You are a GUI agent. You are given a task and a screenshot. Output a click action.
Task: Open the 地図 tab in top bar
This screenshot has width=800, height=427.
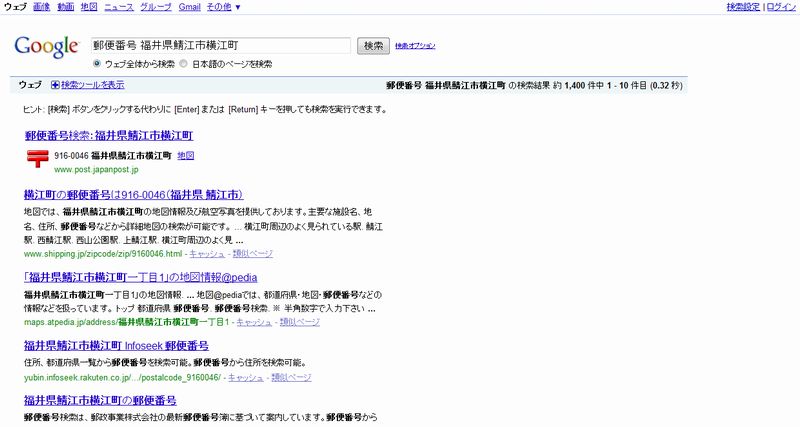(89, 7)
